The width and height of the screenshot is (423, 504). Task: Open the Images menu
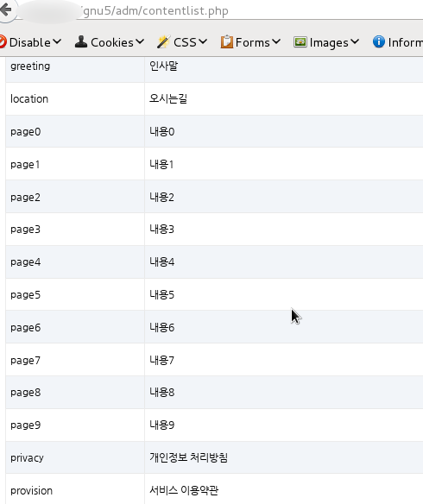point(334,43)
